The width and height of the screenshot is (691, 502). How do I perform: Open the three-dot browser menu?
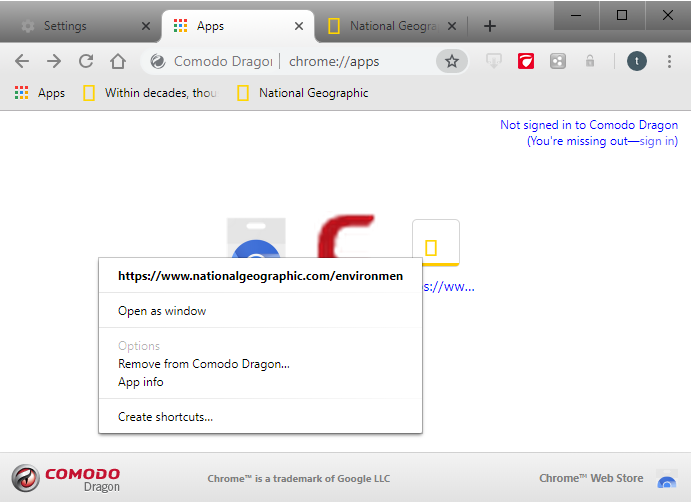pyautogui.click(x=669, y=61)
